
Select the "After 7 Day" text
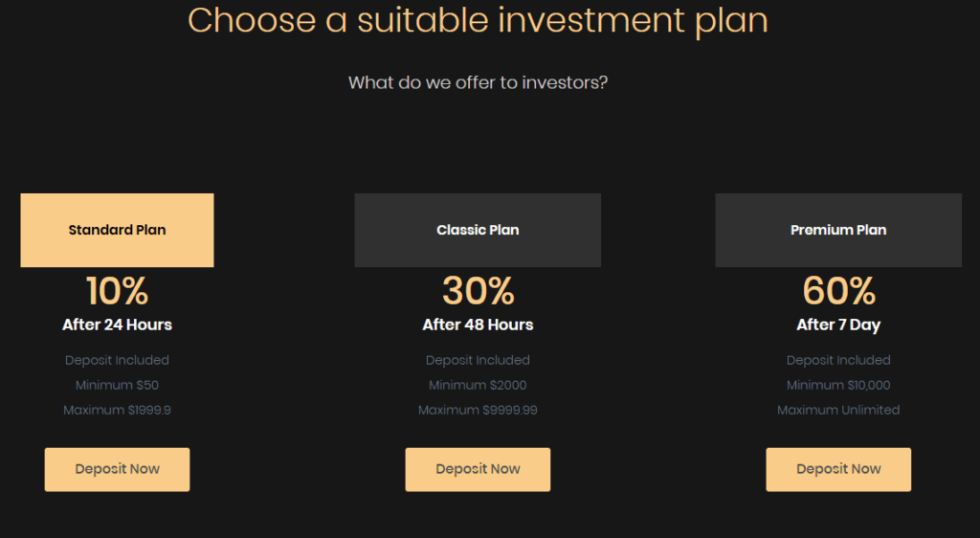(x=838, y=325)
